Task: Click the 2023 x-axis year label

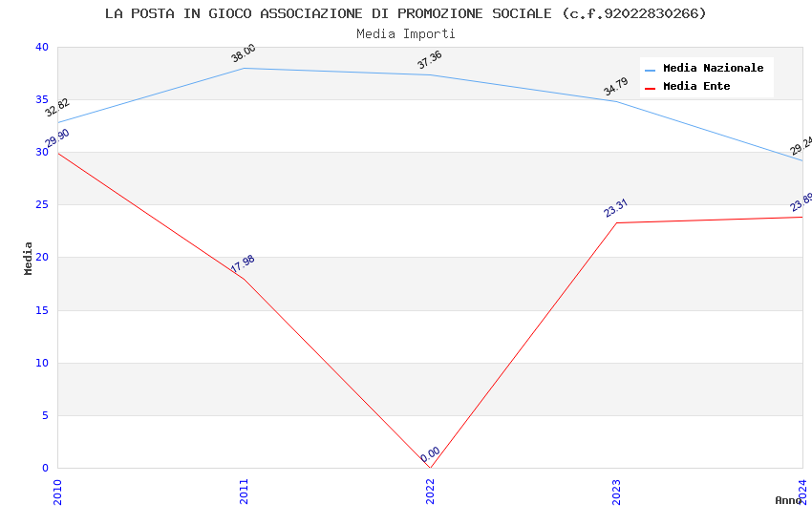Action: coord(616,491)
